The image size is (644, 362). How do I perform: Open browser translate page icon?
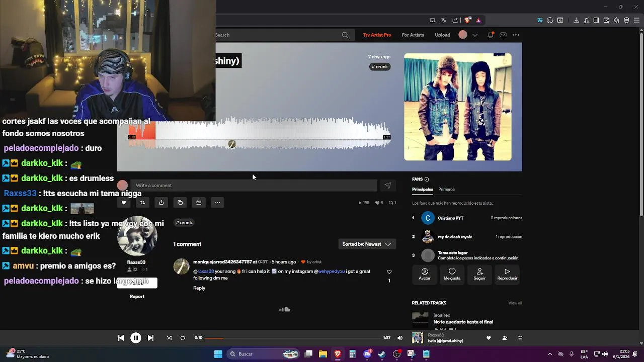point(444,20)
